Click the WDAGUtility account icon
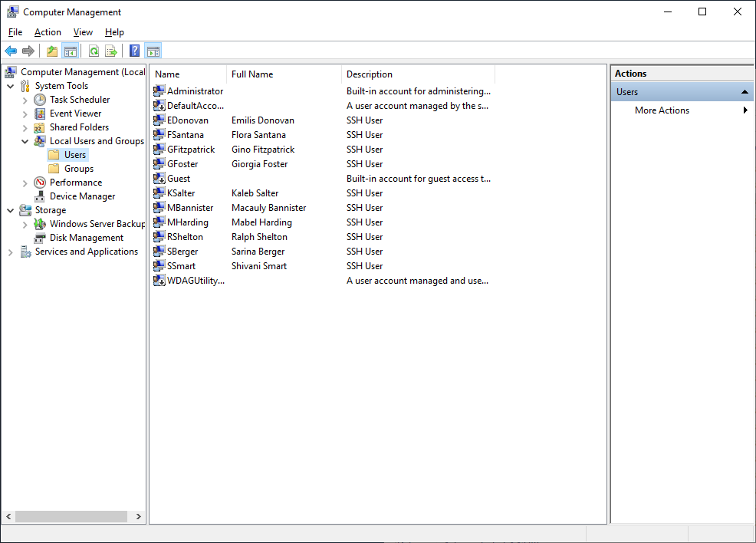 [159, 280]
